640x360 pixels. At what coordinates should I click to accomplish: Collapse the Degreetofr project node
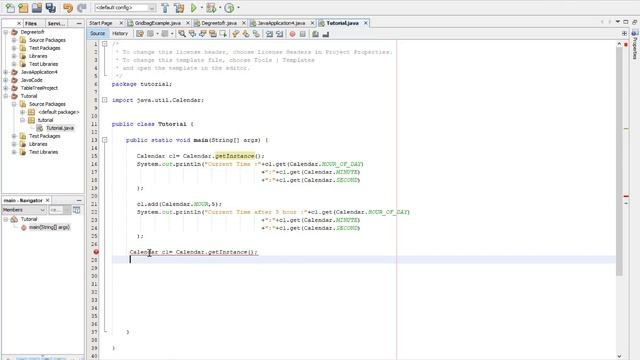click(6, 32)
